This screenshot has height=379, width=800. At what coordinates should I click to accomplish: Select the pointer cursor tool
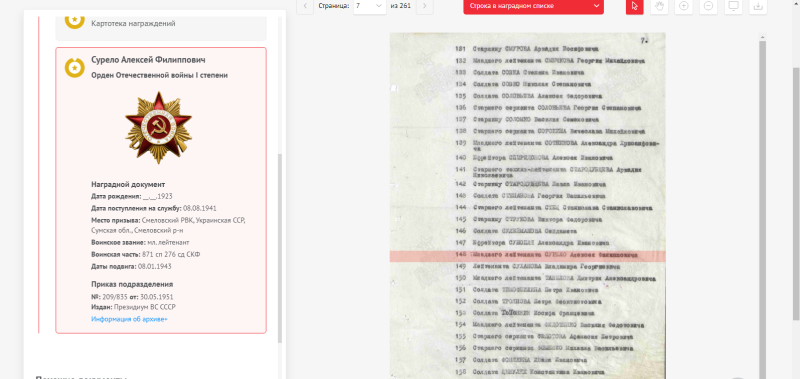coord(635,6)
